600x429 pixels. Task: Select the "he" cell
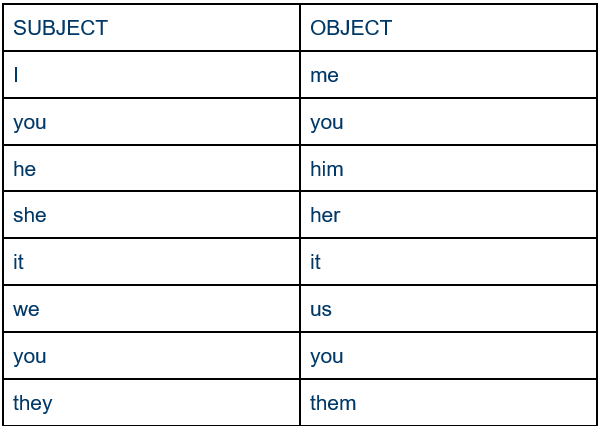[152, 168]
